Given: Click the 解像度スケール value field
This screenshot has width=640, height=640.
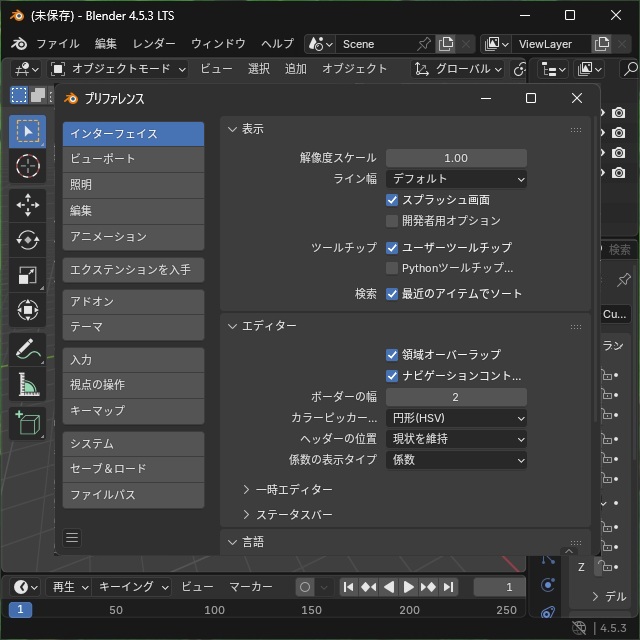Looking at the screenshot, I should coord(456,158).
